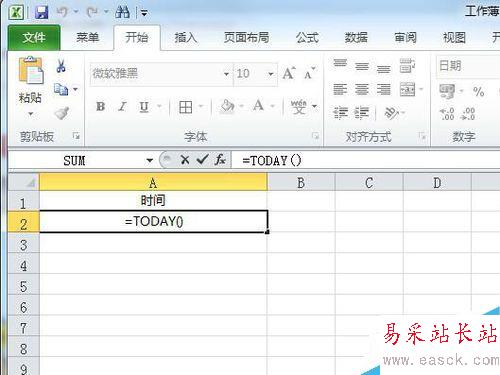Expand the Borders dropdown arrow
This screenshot has height=375, width=500.
point(201,107)
